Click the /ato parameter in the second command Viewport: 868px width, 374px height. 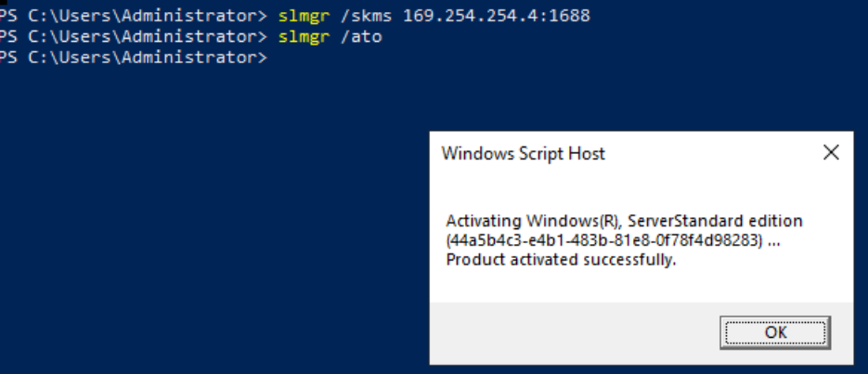[361, 36]
